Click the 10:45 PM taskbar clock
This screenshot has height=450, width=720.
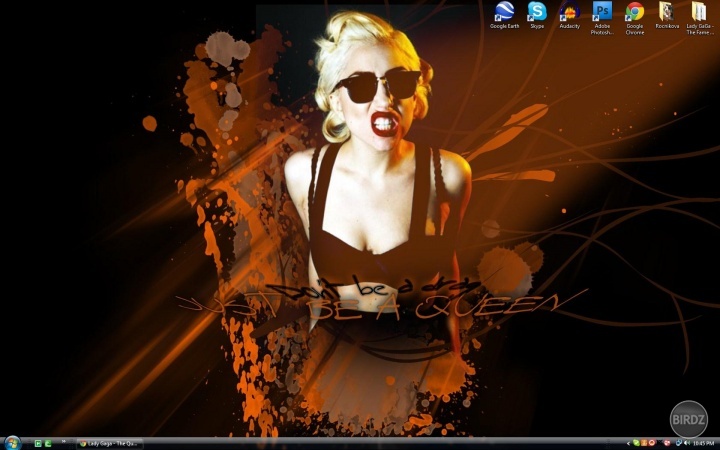pyautogui.click(x=703, y=443)
